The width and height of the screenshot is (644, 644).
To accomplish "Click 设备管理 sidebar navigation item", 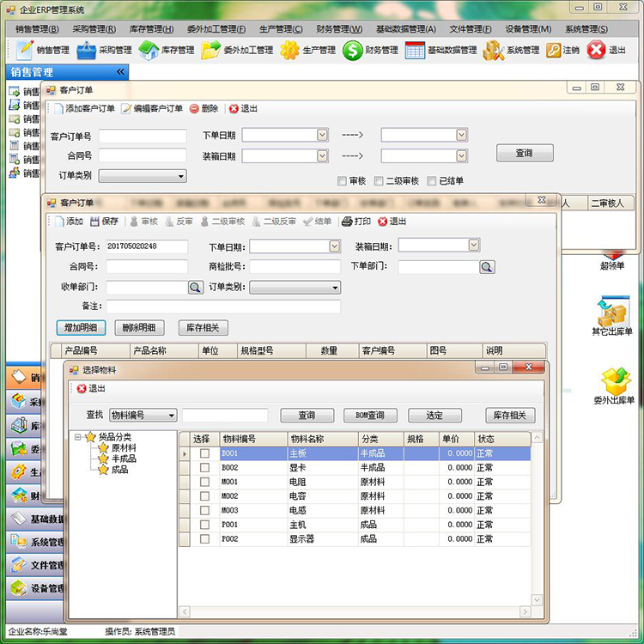I will tap(35, 588).
